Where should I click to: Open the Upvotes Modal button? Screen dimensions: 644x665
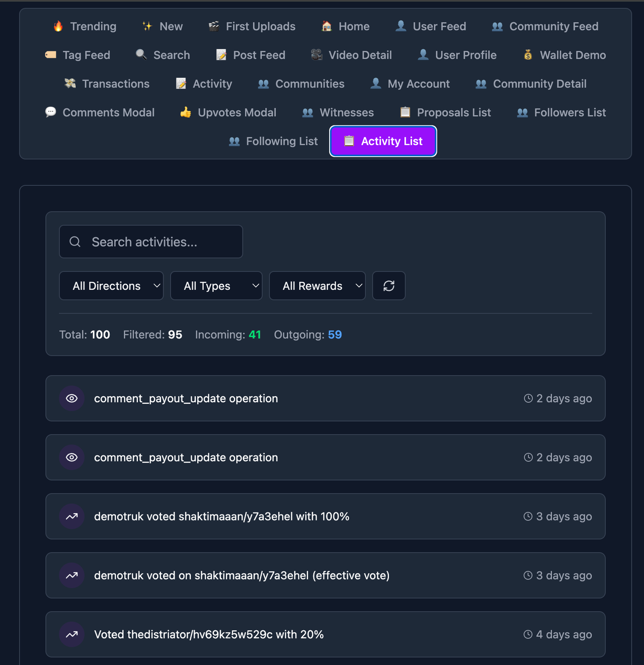point(228,113)
